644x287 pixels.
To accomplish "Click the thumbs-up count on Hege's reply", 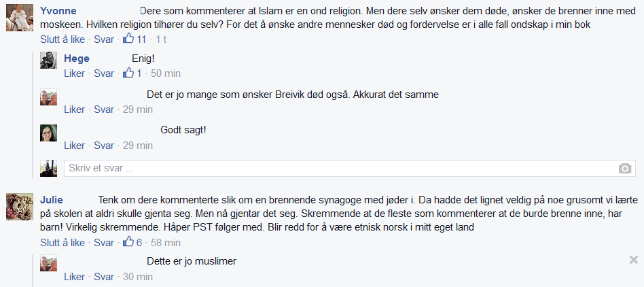I will click(x=139, y=73).
